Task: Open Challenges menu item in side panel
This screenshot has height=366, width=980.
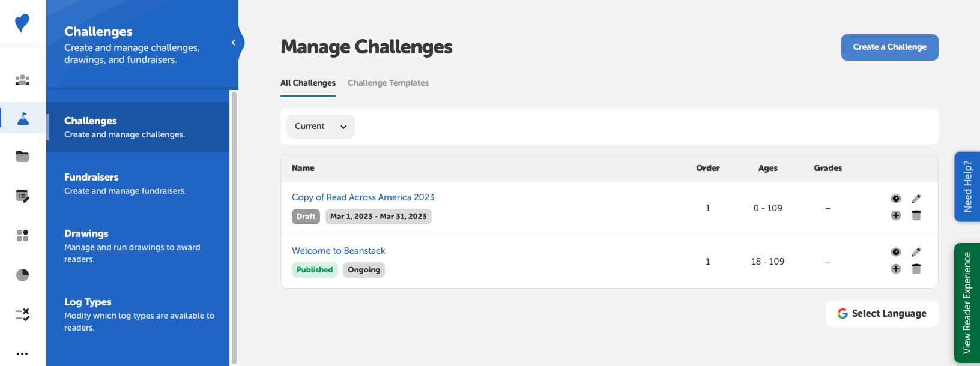Action: click(x=138, y=127)
